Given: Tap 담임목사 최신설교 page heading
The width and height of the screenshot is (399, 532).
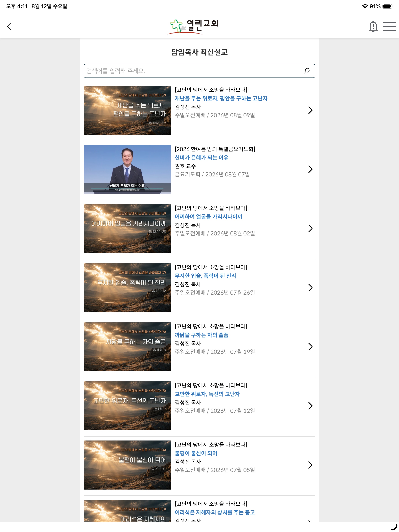Looking at the screenshot, I should tap(199, 52).
